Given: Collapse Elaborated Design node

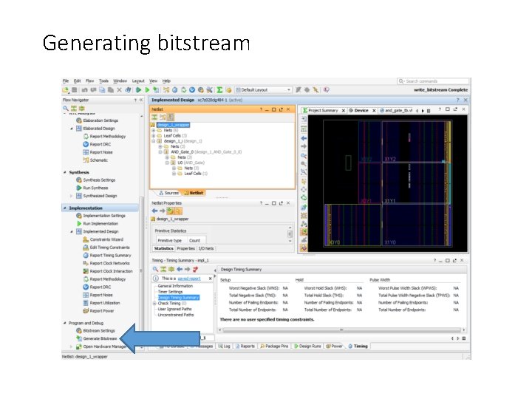Looking at the screenshot, I should 72,129.
